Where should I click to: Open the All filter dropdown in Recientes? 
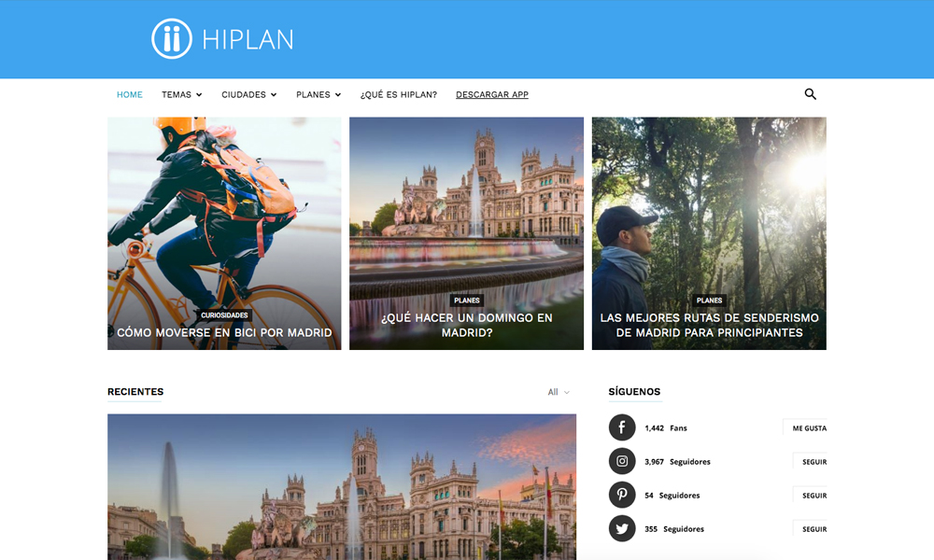click(x=559, y=392)
